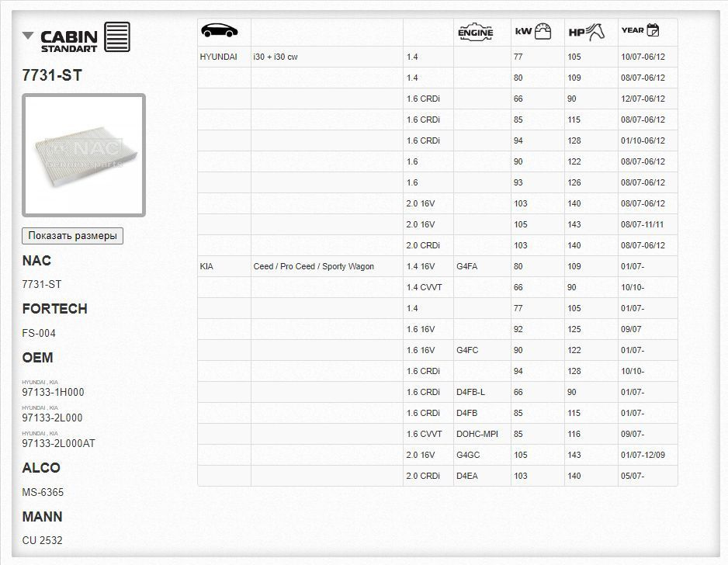The image size is (728, 565).
Task: Select engine code DOHC-MPI
Action: [x=477, y=434]
